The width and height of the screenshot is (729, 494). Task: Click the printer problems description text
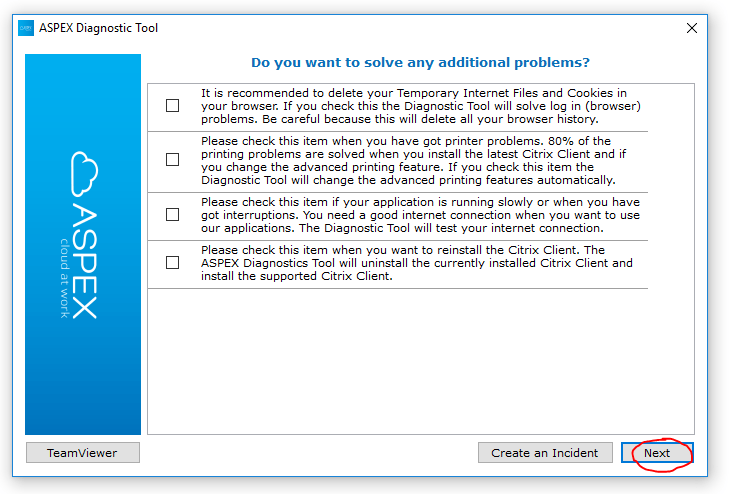(x=414, y=160)
